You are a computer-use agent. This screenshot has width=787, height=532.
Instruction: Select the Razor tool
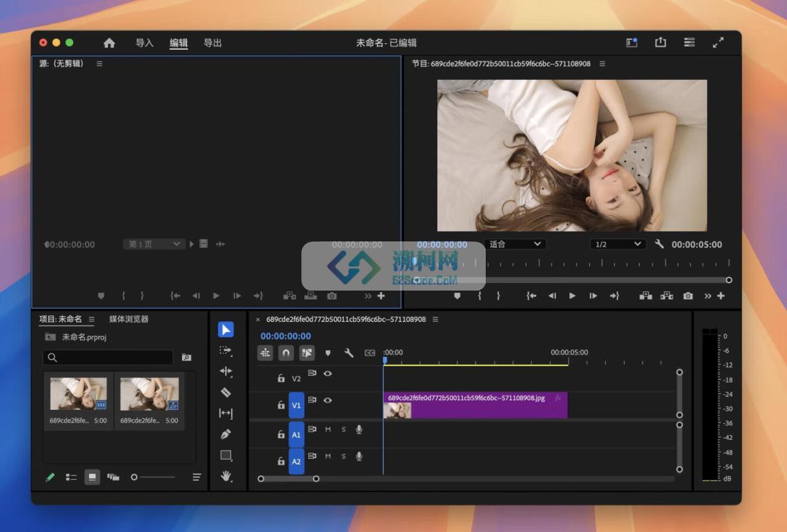[x=226, y=393]
